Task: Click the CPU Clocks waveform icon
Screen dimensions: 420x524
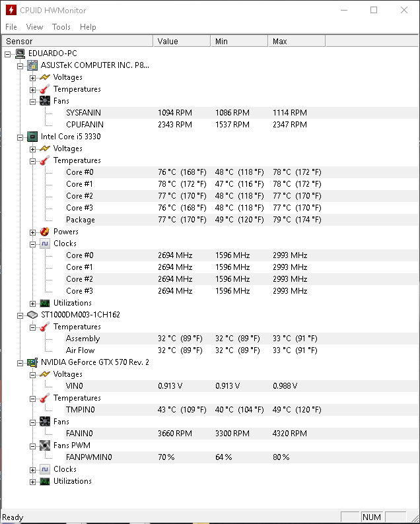Action: pyautogui.click(x=45, y=244)
